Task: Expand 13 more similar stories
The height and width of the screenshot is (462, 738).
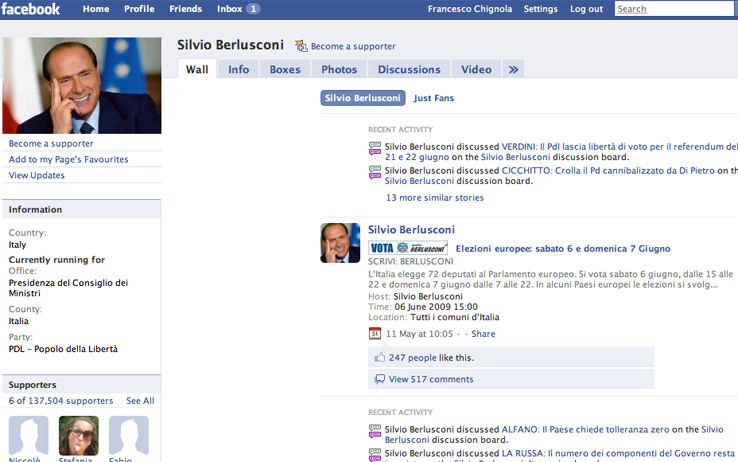Action: coord(435,198)
